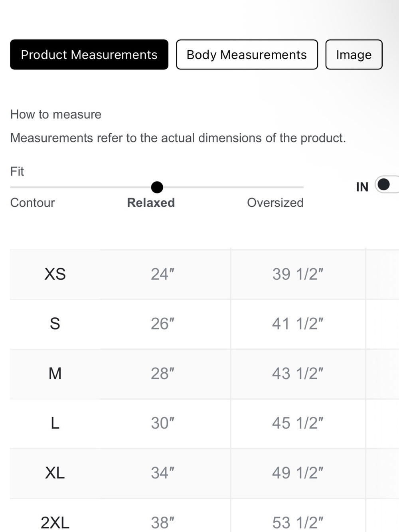Select the Relaxed fit label
The image size is (399, 532).
coord(151,203)
